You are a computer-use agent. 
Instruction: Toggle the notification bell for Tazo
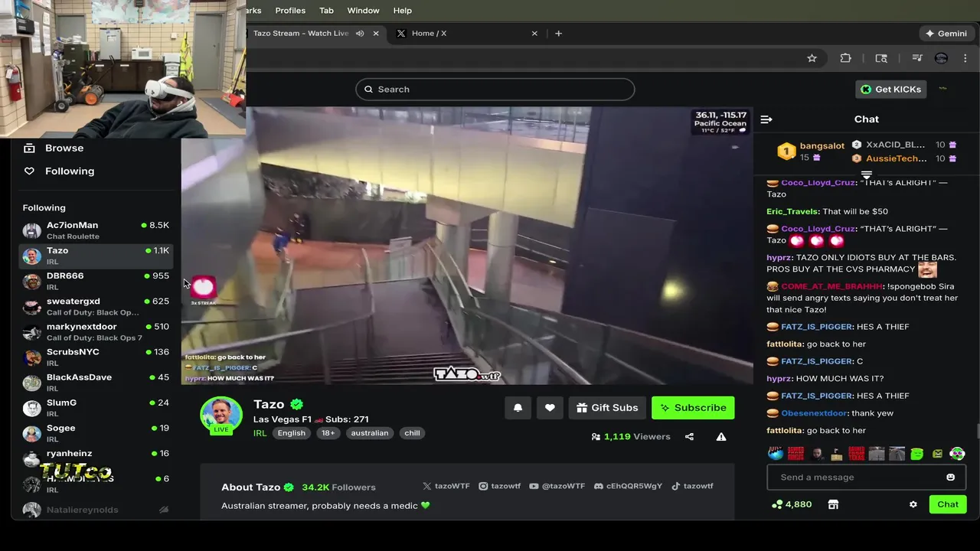click(x=518, y=408)
